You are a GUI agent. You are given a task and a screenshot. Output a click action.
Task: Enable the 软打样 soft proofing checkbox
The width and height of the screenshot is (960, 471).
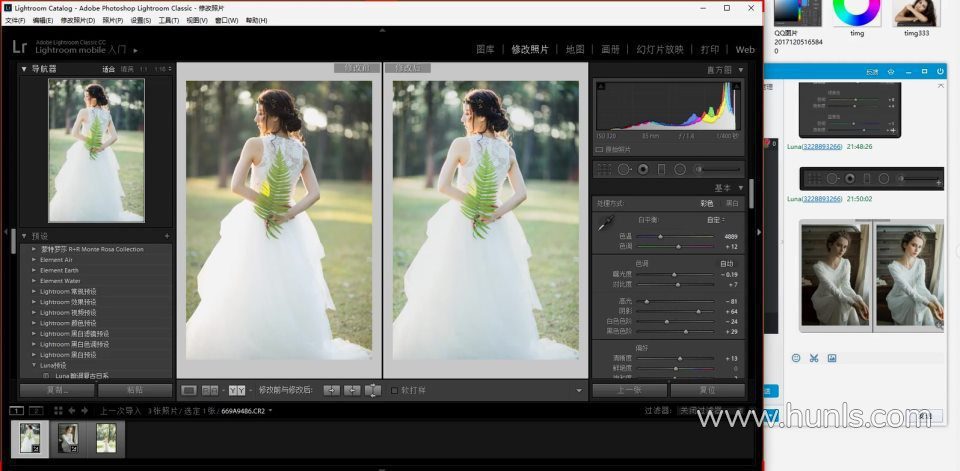pos(394,390)
